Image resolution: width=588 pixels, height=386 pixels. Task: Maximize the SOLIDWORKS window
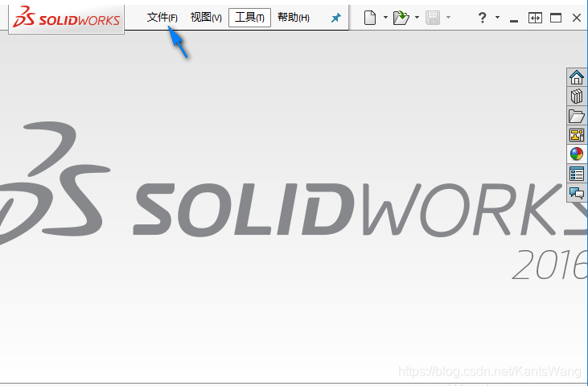[x=556, y=18]
